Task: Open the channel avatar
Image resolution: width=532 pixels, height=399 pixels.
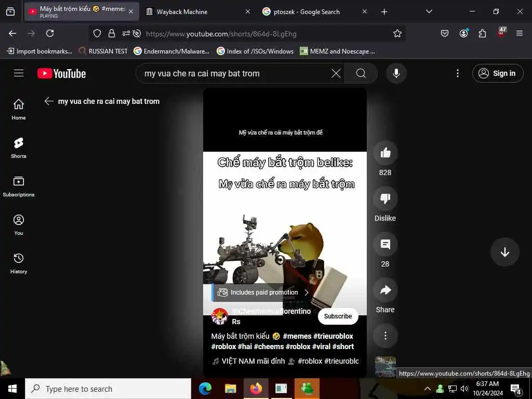Action: pos(220,316)
